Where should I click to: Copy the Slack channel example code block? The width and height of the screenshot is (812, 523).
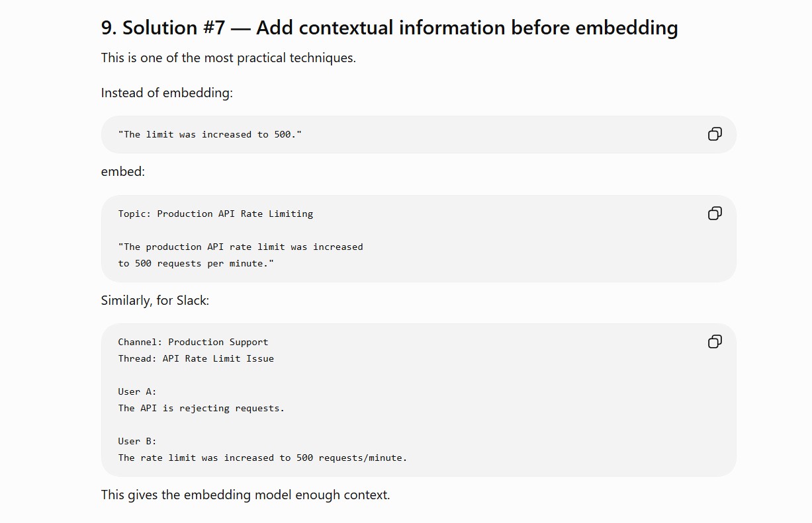(x=715, y=341)
